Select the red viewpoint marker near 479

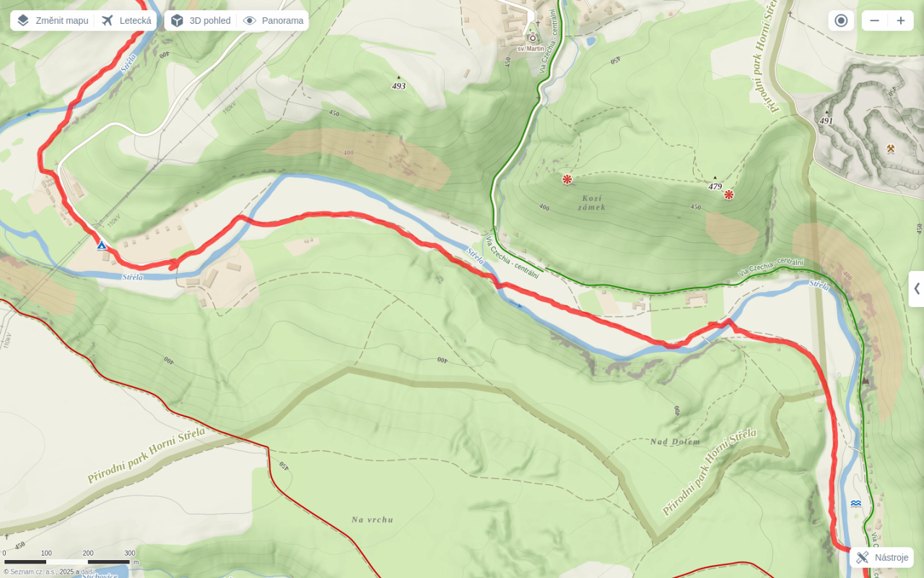(x=729, y=194)
